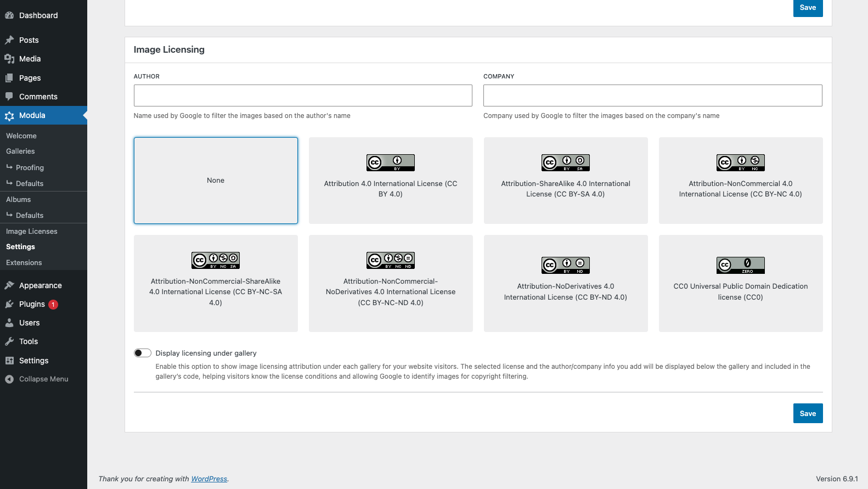The height and width of the screenshot is (489, 868).
Task: Enable Display licensing under gallery toggle
Action: pos(143,353)
